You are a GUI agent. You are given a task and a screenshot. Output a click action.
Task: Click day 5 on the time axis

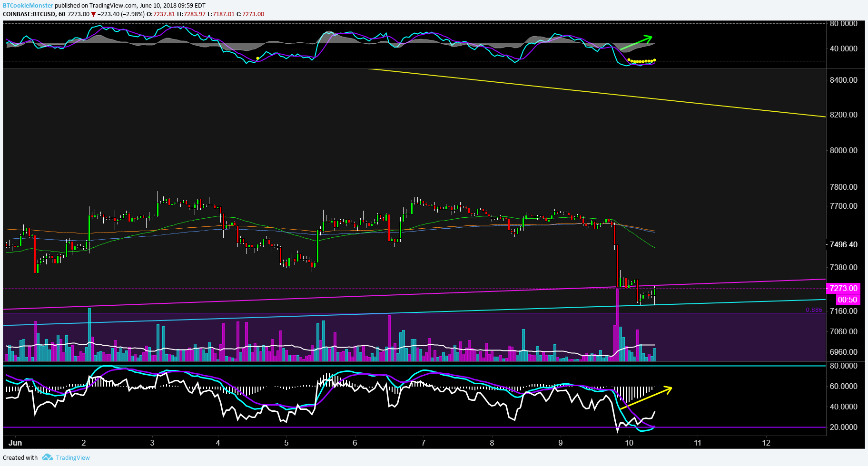point(286,443)
